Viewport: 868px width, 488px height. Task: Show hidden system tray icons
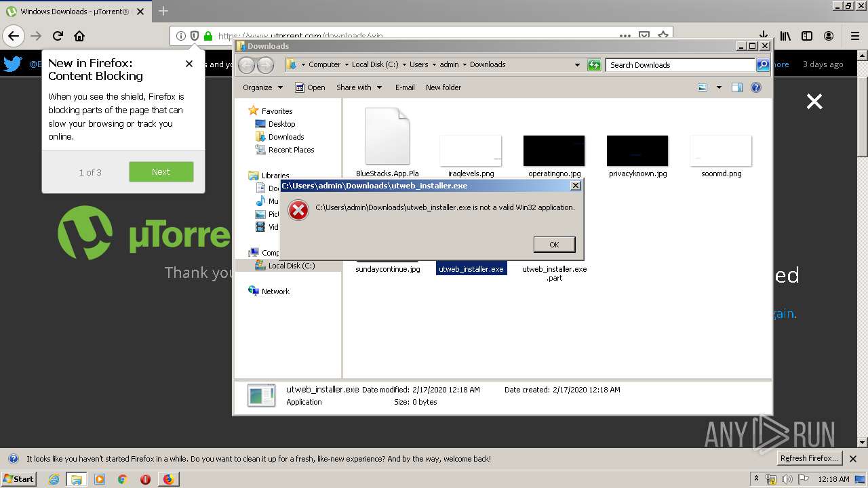(756, 479)
